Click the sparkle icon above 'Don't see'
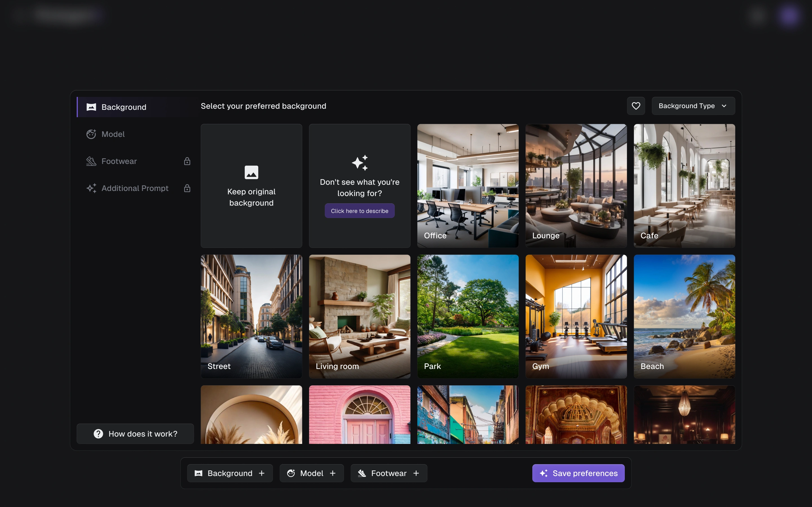The height and width of the screenshot is (507, 812). click(360, 163)
